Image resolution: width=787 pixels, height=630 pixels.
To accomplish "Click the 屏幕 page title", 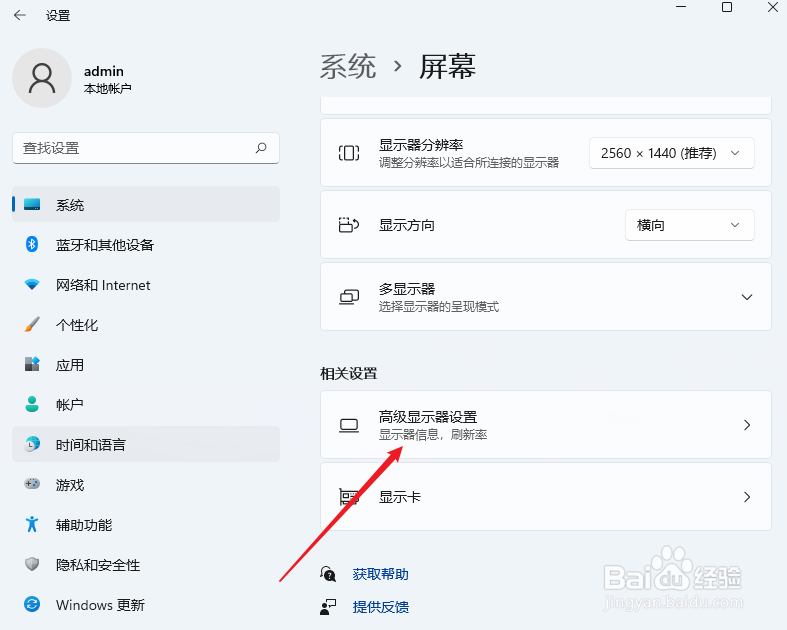I will click(447, 66).
